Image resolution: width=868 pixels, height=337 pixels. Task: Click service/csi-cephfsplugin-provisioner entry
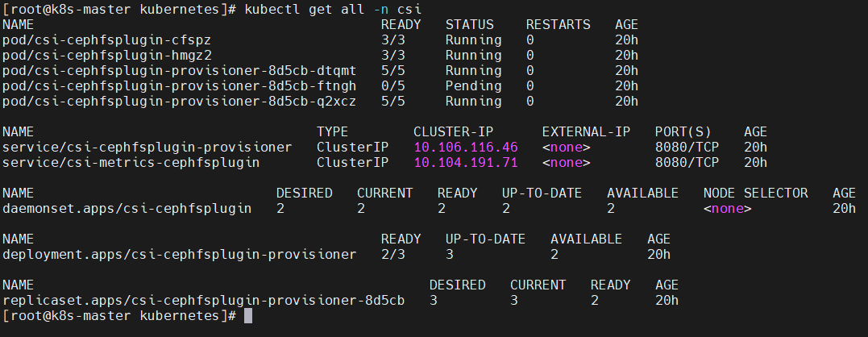[147, 148]
